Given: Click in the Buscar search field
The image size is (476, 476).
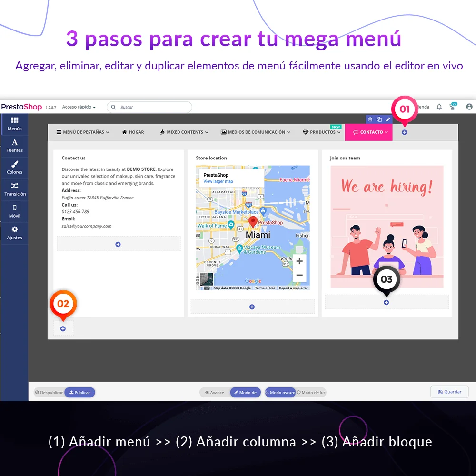Looking at the screenshot, I should (x=149, y=107).
